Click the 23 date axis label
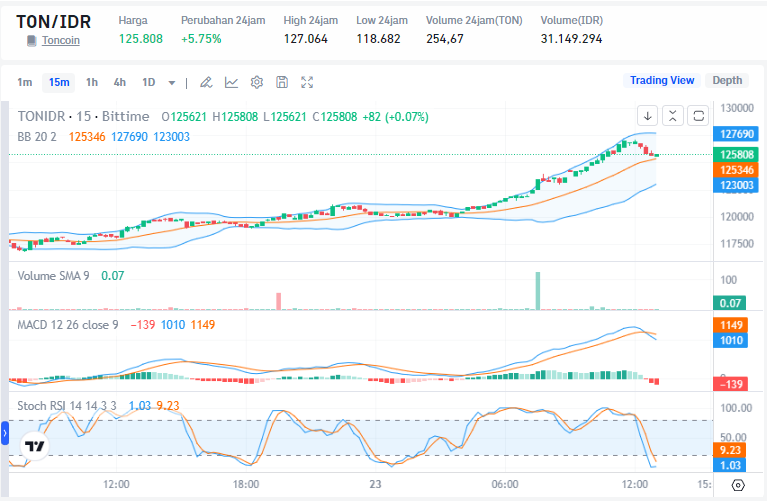Image resolution: width=767 pixels, height=501 pixels. (375, 484)
